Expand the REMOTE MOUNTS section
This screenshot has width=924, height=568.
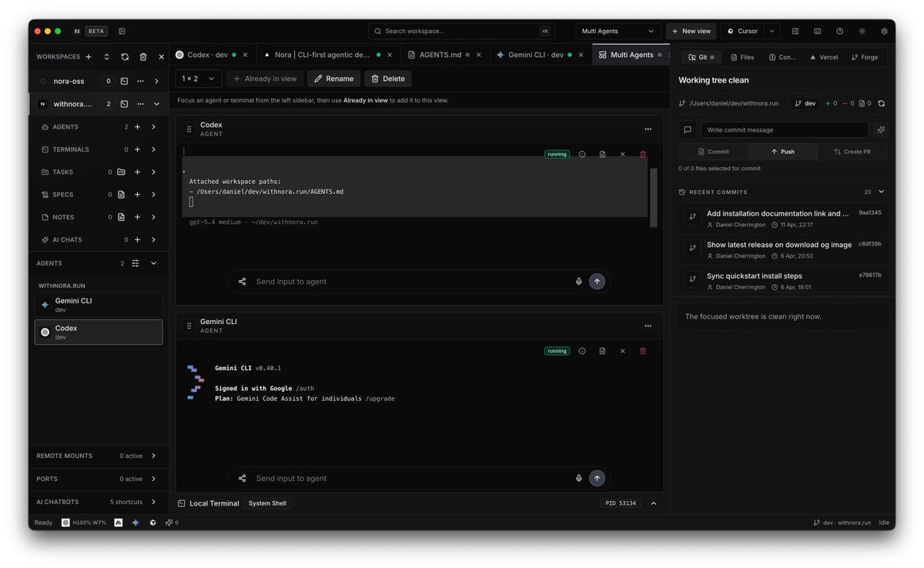[153, 456]
